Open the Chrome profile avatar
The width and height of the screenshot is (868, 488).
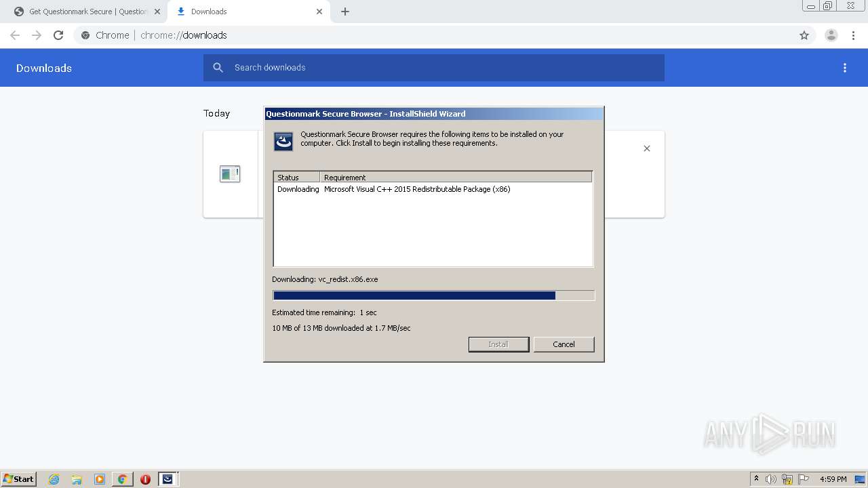tap(831, 35)
